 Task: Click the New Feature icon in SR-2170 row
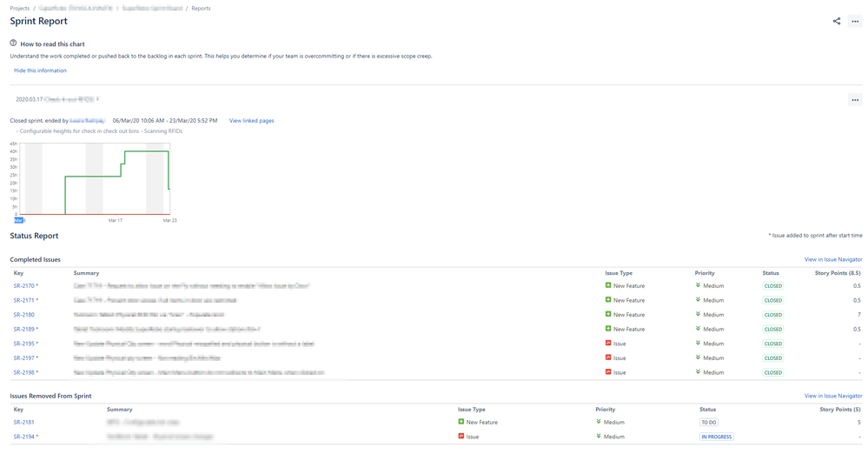(608, 285)
